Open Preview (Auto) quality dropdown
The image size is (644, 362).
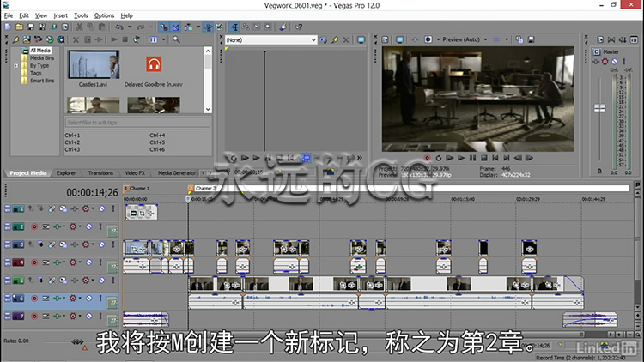(x=485, y=39)
